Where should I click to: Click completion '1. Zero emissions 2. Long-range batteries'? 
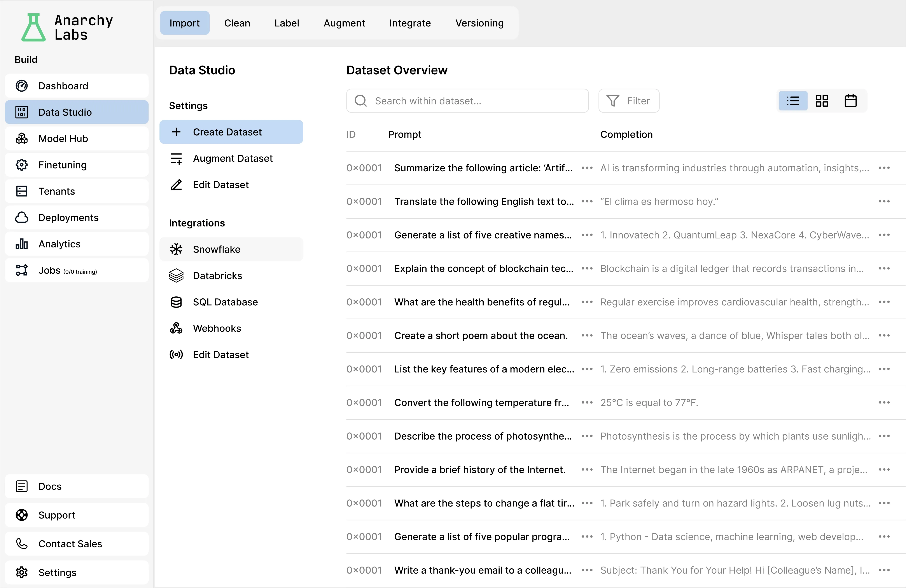coord(735,369)
